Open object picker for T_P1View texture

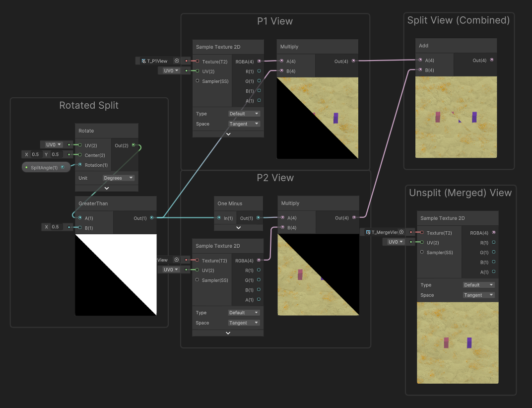pyautogui.click(x=177, y=61)
